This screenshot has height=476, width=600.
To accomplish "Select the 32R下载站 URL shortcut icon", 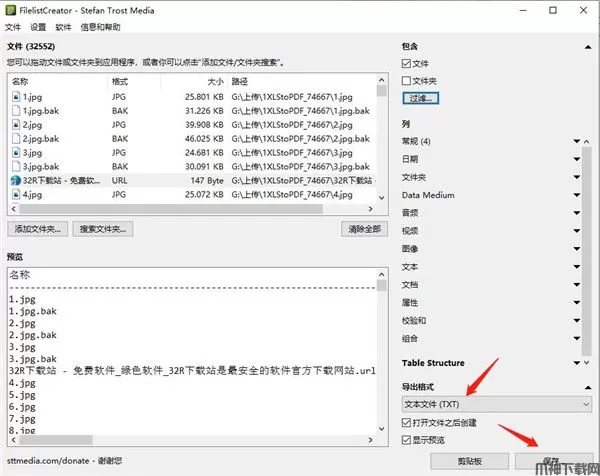I will pyautogui.click(x=16, y=180).
